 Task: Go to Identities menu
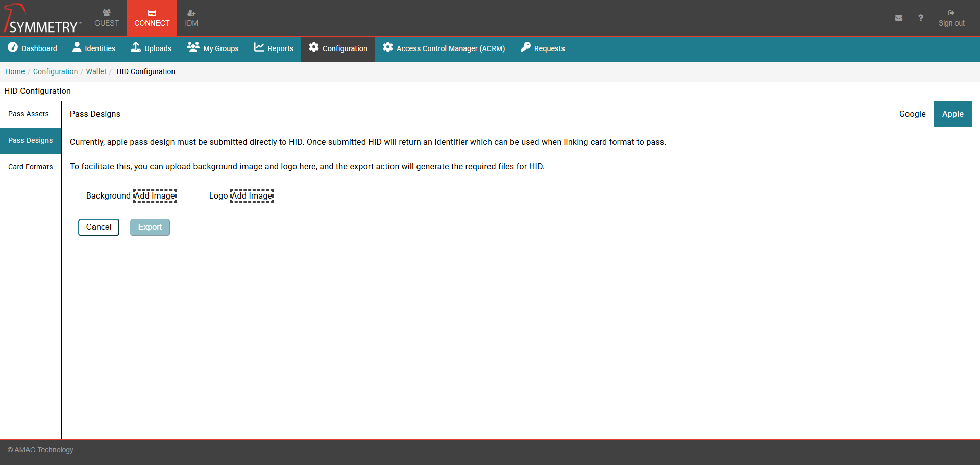click(94, 48)
